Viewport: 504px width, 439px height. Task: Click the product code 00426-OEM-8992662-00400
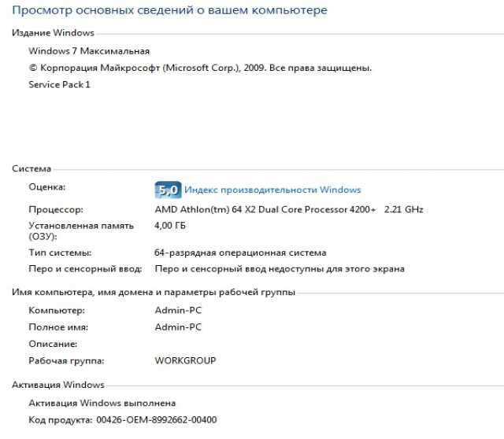point(157,420)
